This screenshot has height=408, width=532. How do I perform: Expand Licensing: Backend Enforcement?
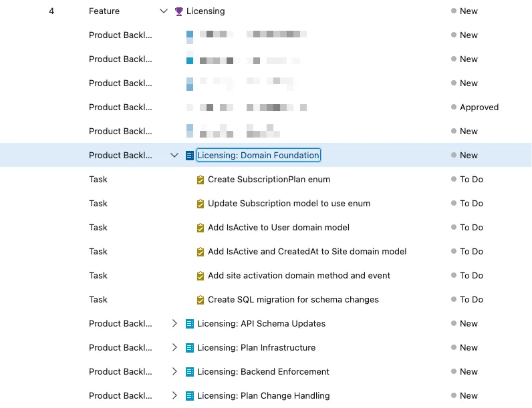pyautogui.click(x=174, y=372)
